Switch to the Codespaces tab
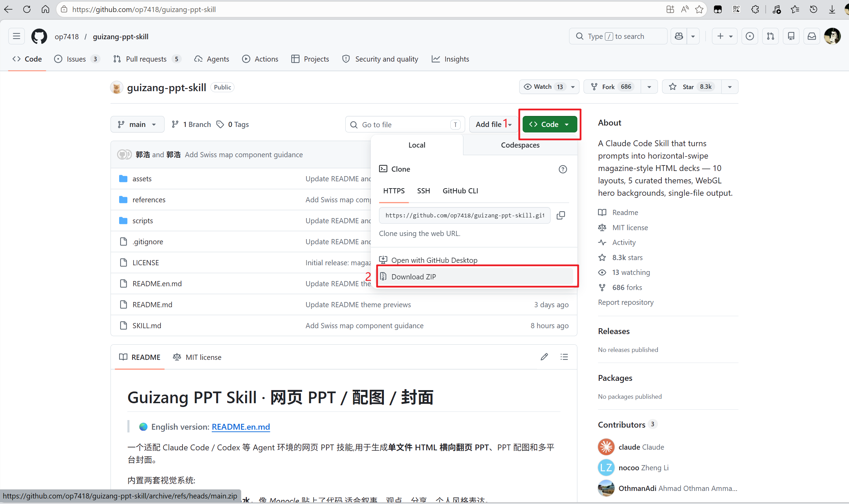849x504 pixels. point(520,145)
